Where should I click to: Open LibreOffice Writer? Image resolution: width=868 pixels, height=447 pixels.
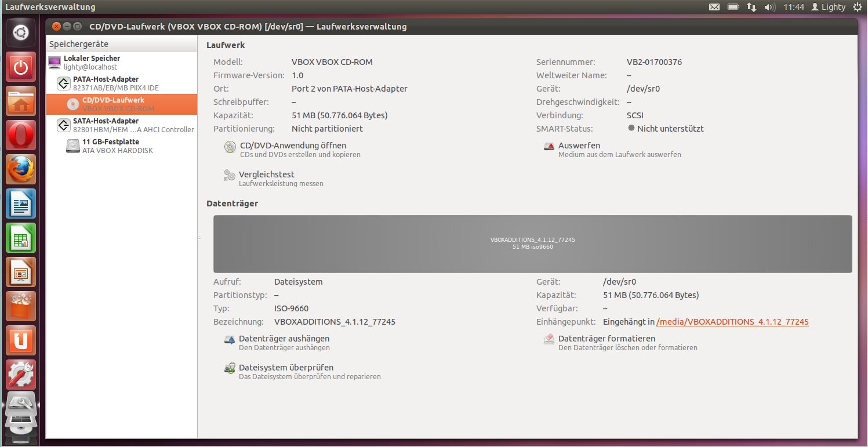click(x=21, y=204)
